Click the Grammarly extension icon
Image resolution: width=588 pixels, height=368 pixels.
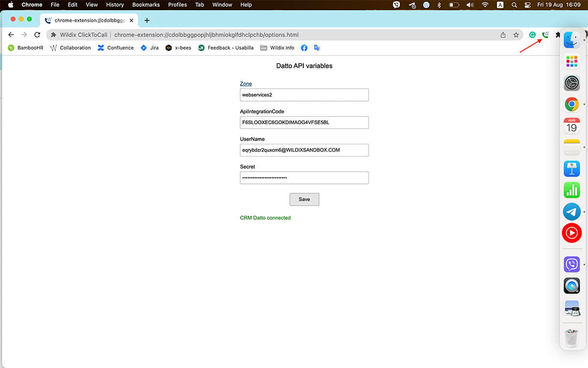[532, 35]
